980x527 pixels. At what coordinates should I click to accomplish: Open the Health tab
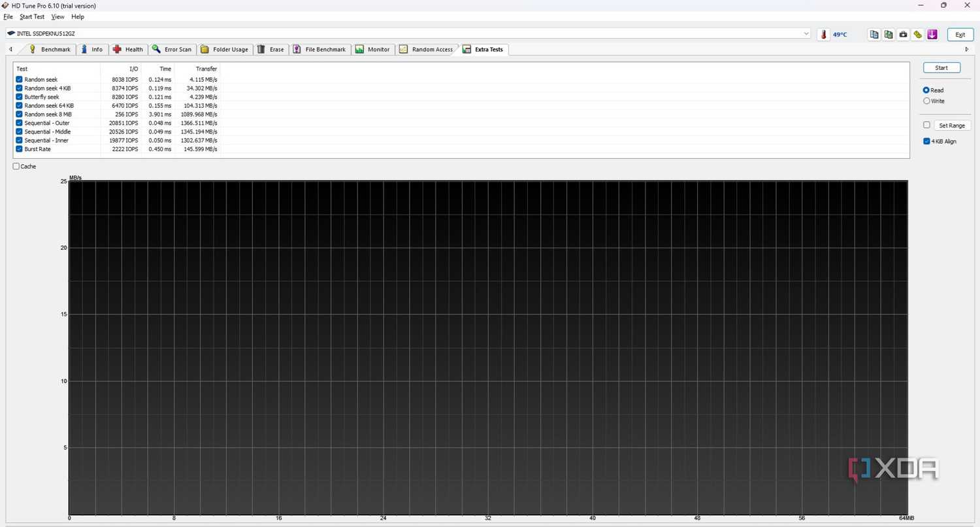click(127, 49)
